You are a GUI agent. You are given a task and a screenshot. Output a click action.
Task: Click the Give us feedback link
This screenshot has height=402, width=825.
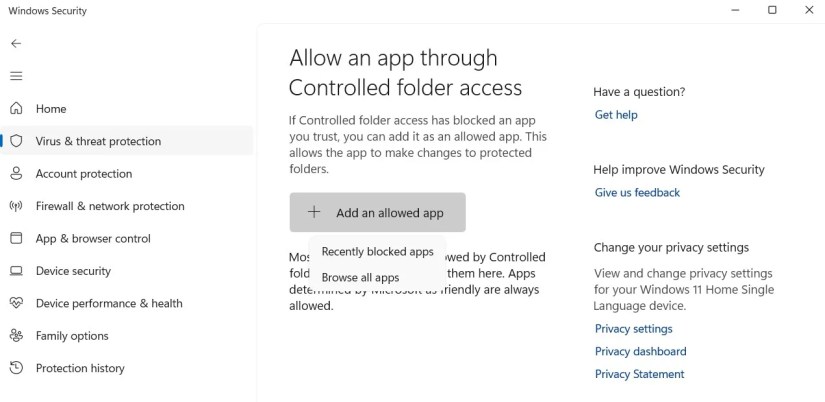click(637, 193)
